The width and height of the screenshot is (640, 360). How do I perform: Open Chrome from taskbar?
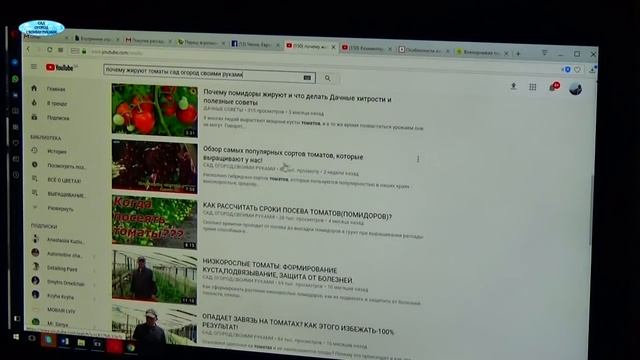[x=131, y=347]
